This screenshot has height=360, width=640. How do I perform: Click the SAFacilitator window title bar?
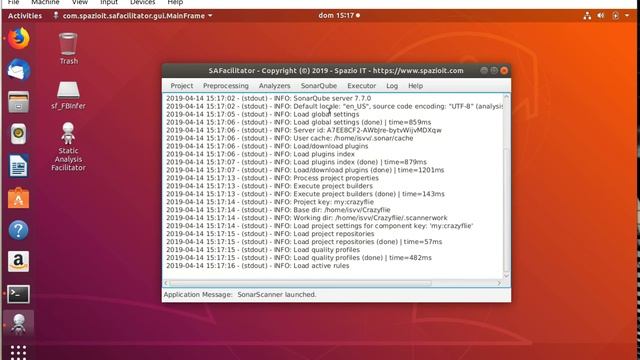pyautogui.click(x=336, y=70)
